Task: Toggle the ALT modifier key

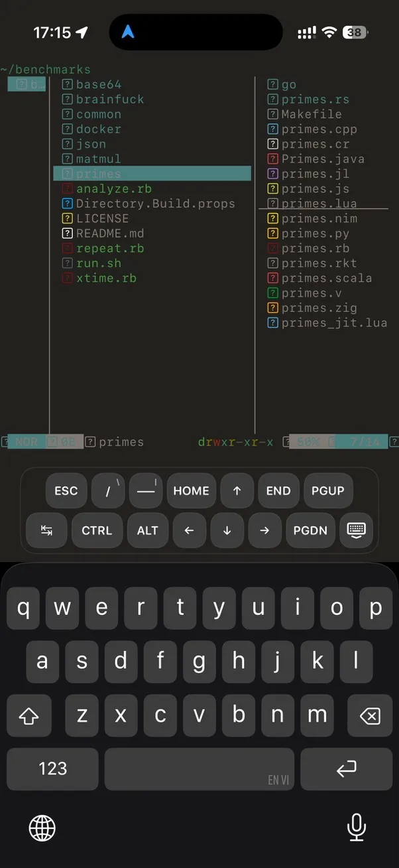Action: (147, 530)
